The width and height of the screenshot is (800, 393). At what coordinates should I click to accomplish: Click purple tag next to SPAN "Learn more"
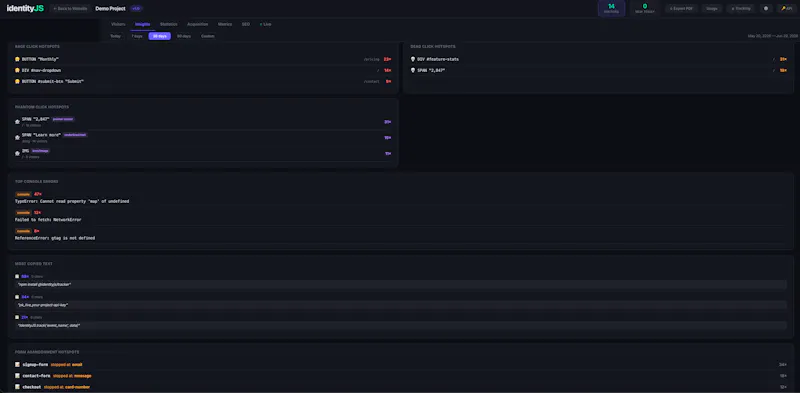pyautogui.click(x=75, y=135)
